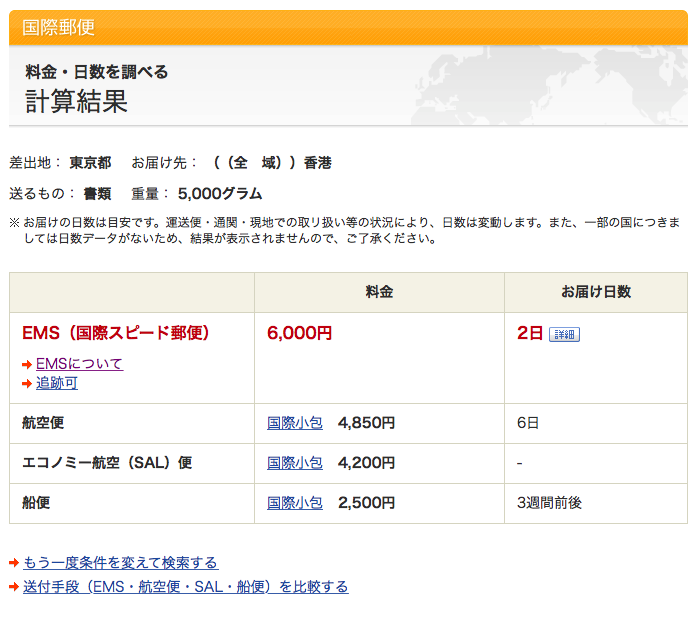Click the 6,000円 EMS price
The height and width of the screenshot is (618, 699).
click(x=300, y=333)
